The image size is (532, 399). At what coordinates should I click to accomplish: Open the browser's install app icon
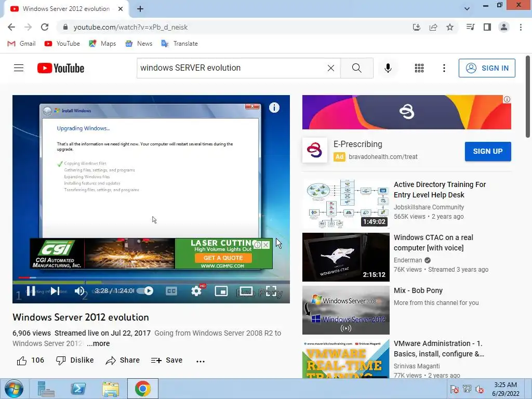(417, 27)
